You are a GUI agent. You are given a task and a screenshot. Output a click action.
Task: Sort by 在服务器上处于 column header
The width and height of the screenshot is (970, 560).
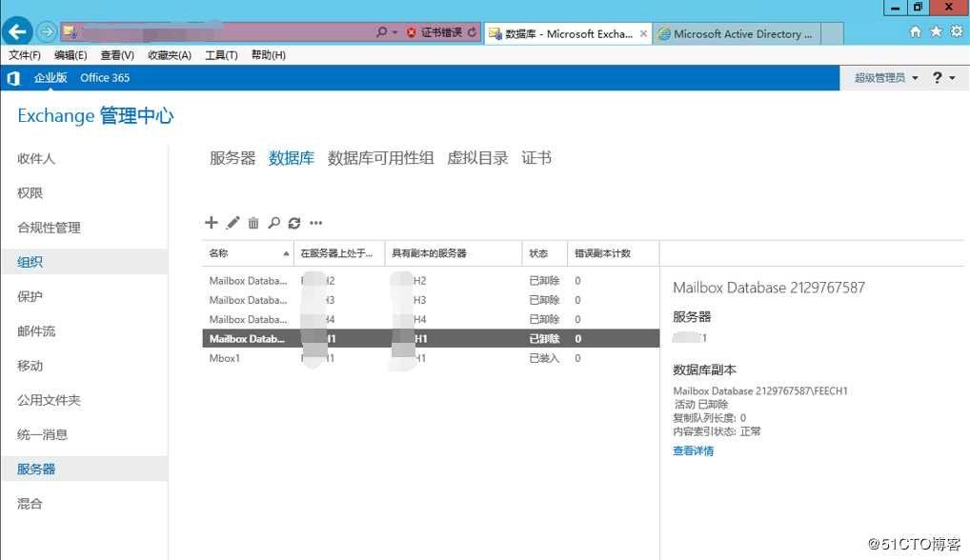(339, 253)
